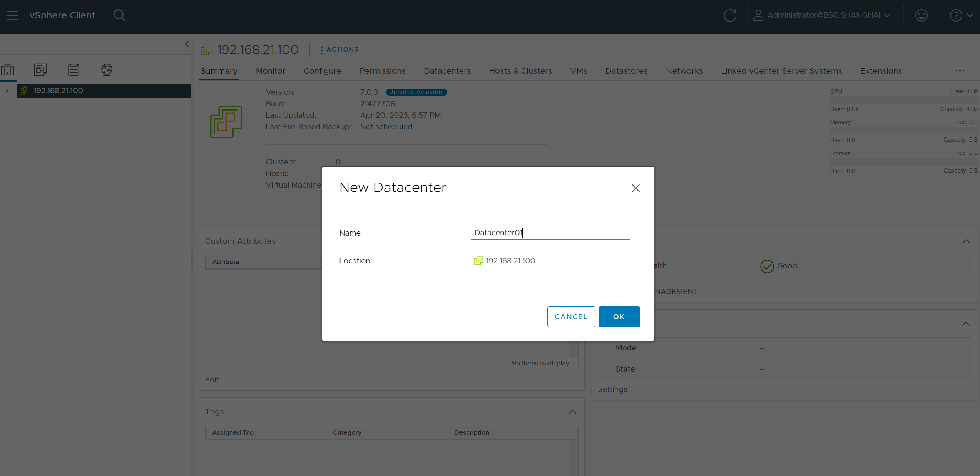
Task: Click the datacenter Name input field
Action: pyautogui.click(x=550, y=233)
